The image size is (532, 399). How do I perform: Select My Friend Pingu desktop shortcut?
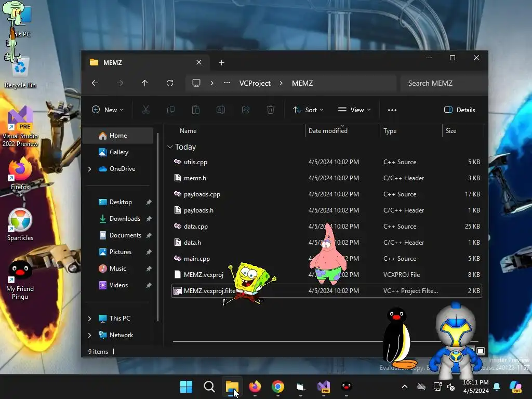[x=20, y=280]
